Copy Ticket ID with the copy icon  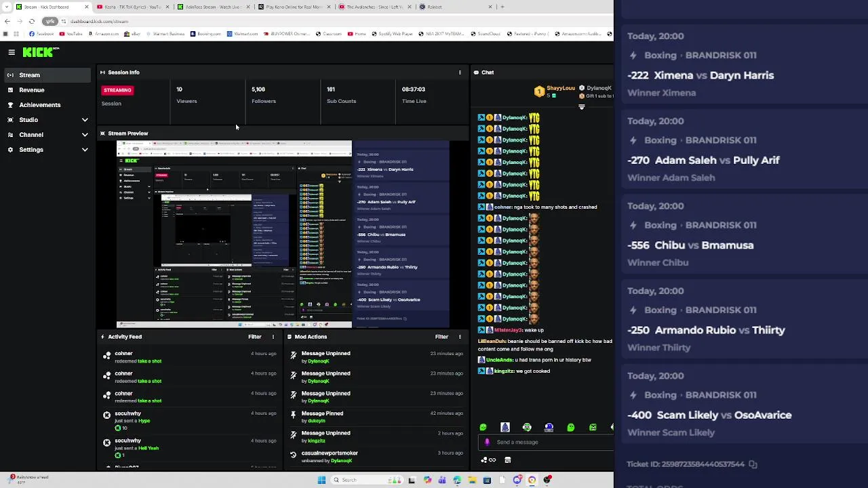point(753,464)
